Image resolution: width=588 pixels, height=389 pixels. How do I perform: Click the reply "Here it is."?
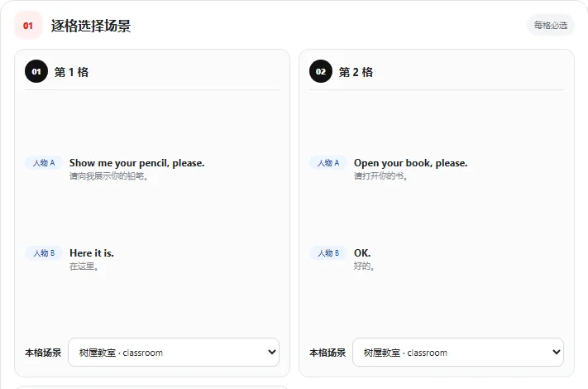pyautogui.click(x=92, y=253)
